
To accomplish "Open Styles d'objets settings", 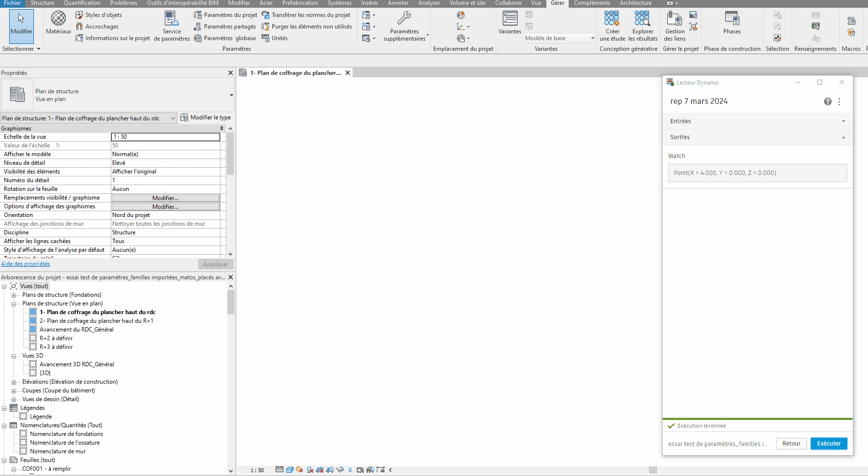I will [99, 15].
